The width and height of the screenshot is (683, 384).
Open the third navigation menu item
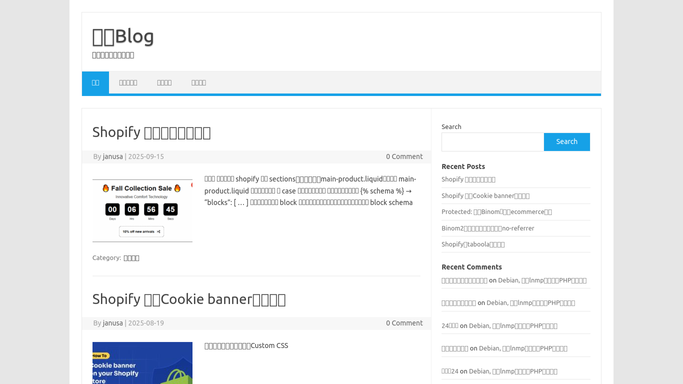click(164, 83)
